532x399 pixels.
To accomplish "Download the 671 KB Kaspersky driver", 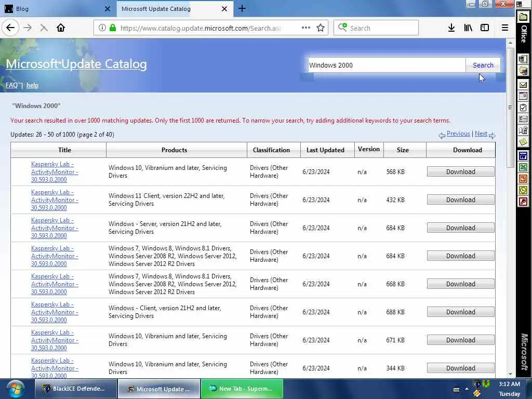I will (x=460, y=340).
